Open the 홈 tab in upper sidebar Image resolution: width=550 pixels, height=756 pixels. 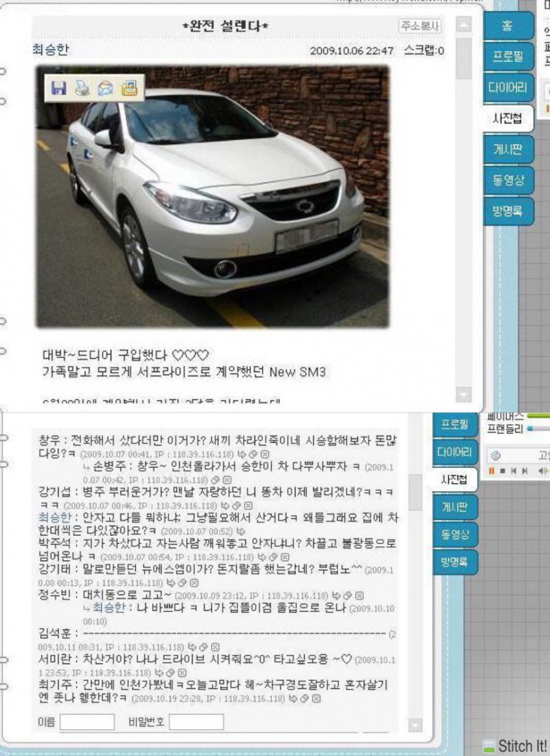tap(507, 26)
